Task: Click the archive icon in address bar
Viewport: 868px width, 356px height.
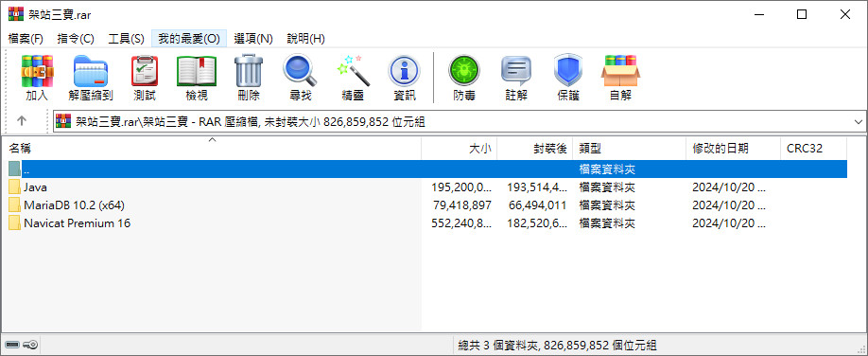Action: [64, 121]
